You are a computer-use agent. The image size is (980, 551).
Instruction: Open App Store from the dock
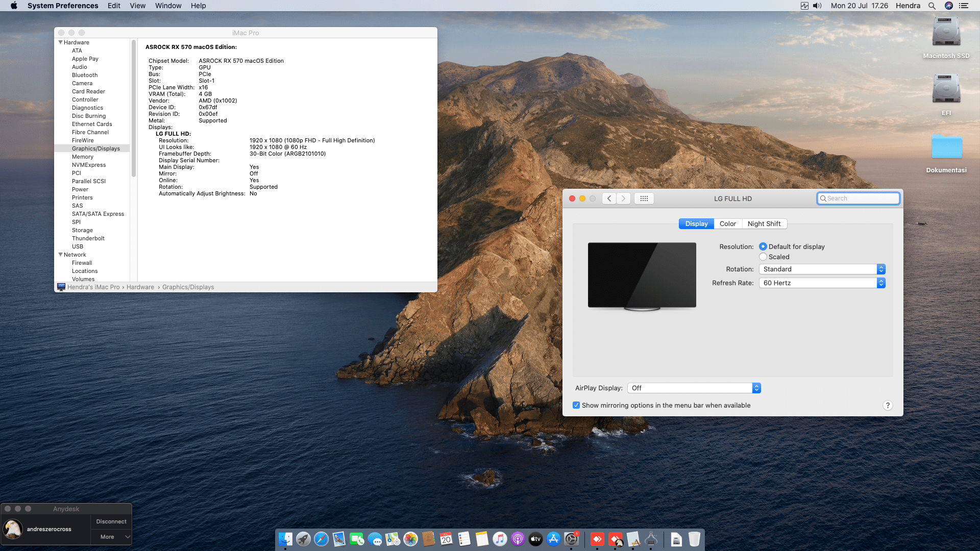point(553,539)
